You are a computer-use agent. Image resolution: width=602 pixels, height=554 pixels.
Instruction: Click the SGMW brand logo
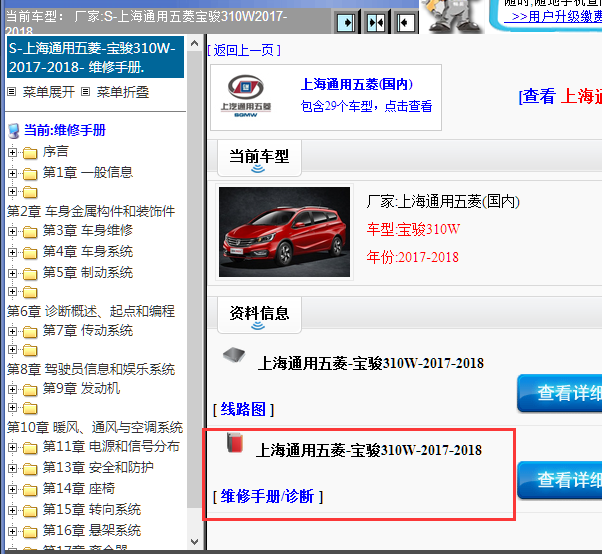tap(246, 96)
